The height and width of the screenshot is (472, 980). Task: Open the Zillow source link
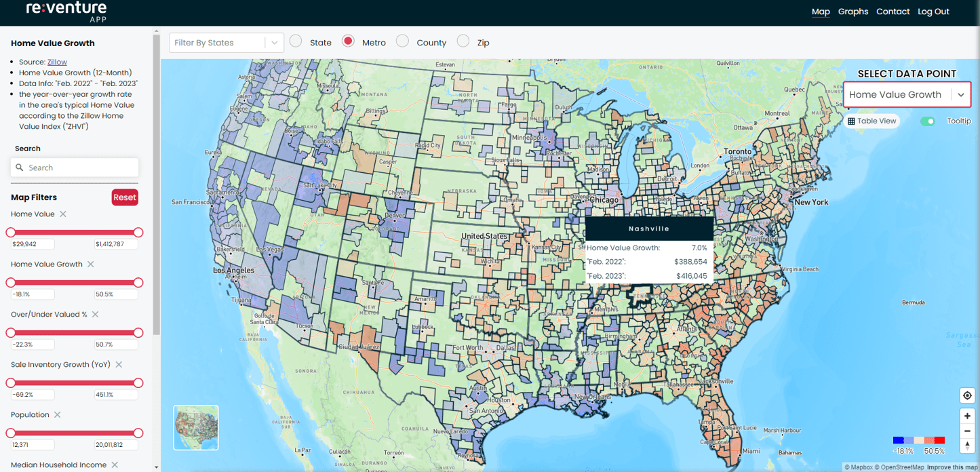pyautogui.click(x=57, y=62)
